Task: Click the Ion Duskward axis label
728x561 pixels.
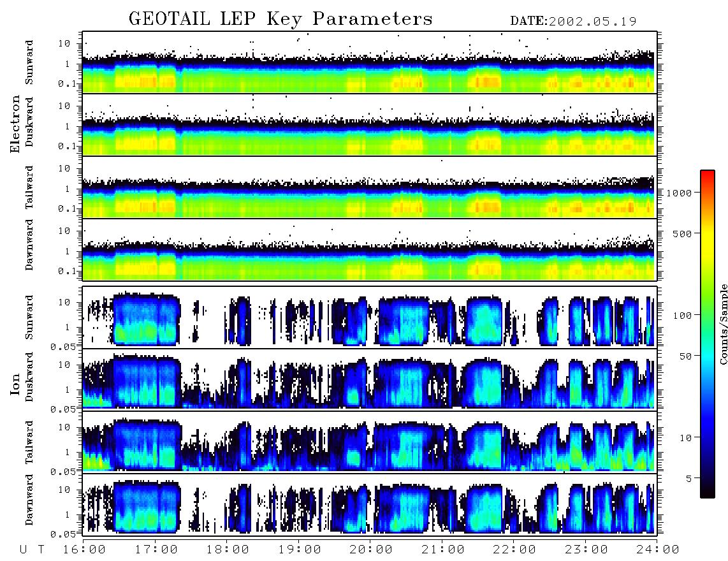Action: pos(29,377)
